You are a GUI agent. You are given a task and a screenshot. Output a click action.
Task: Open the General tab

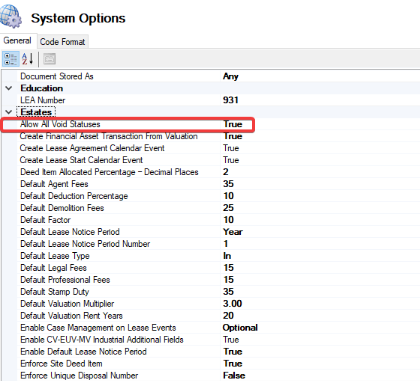pos(18,41)
